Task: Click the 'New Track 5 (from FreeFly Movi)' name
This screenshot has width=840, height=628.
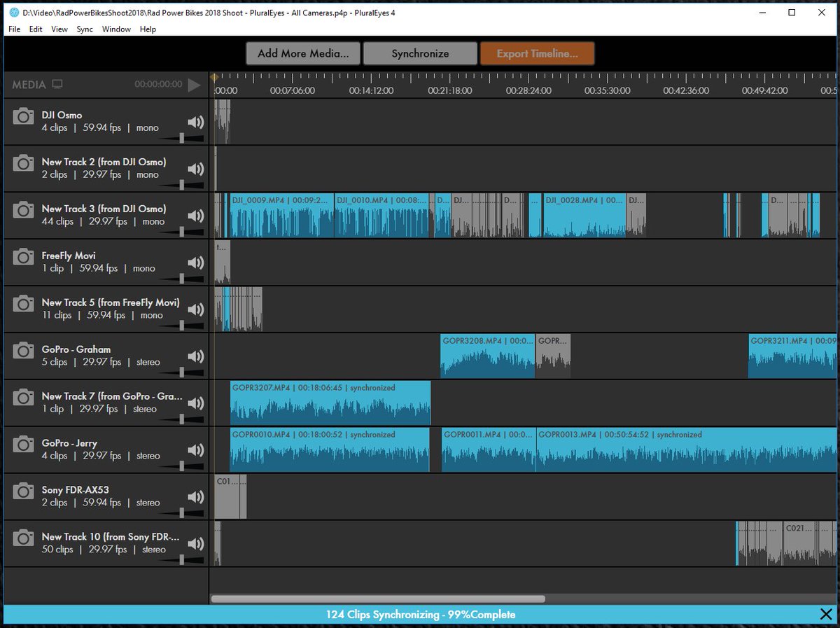Action: tap(111, 302)
